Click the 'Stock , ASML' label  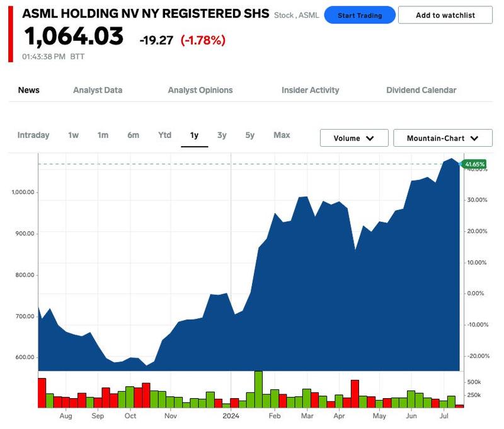pos(296,15)
